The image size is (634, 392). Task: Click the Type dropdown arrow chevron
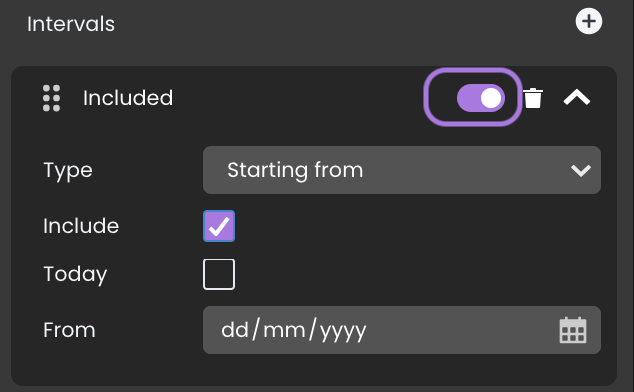coord(581,170)
